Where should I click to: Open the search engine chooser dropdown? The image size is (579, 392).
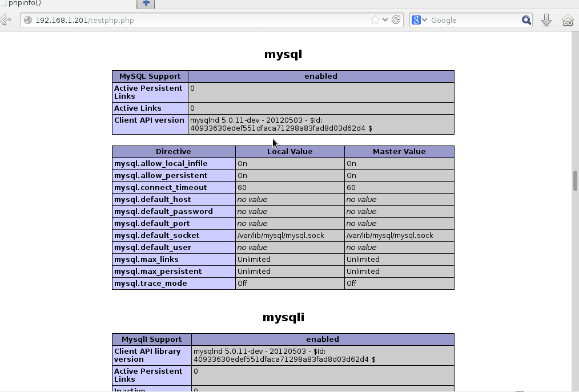(425, 20)
